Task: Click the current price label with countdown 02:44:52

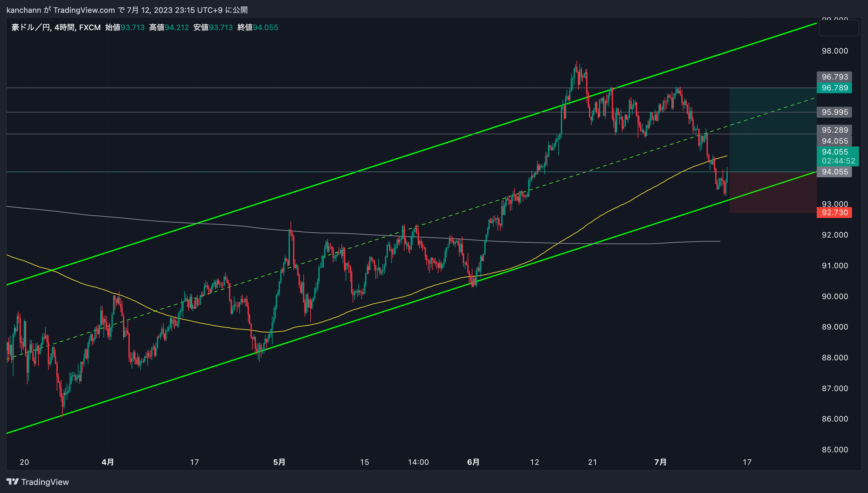Action: coord(838,156)
